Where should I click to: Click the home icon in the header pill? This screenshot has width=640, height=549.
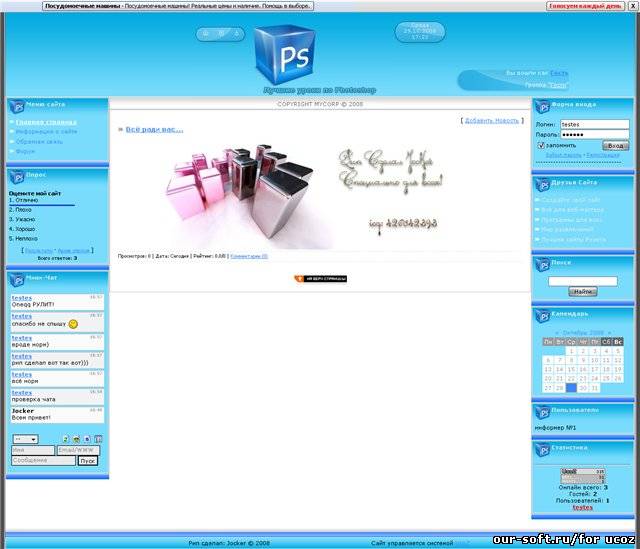pyautogui.click(x=206, y=33)
